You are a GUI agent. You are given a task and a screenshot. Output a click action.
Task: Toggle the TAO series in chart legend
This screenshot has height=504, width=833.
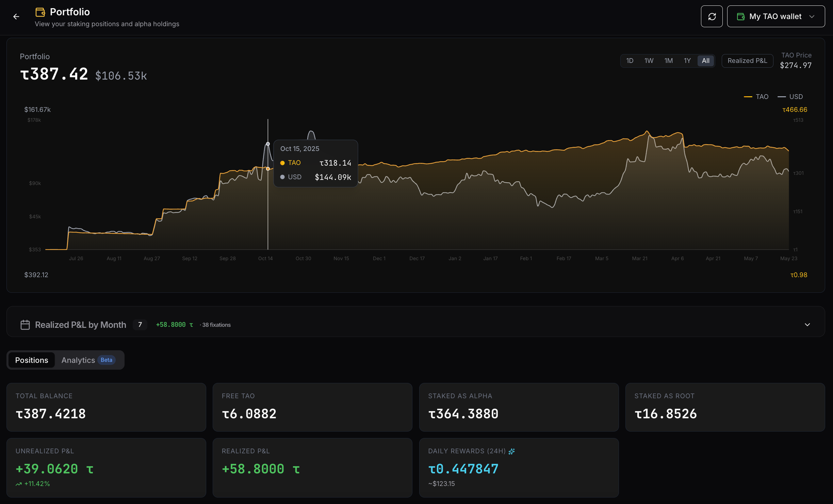tap(756, 97)
